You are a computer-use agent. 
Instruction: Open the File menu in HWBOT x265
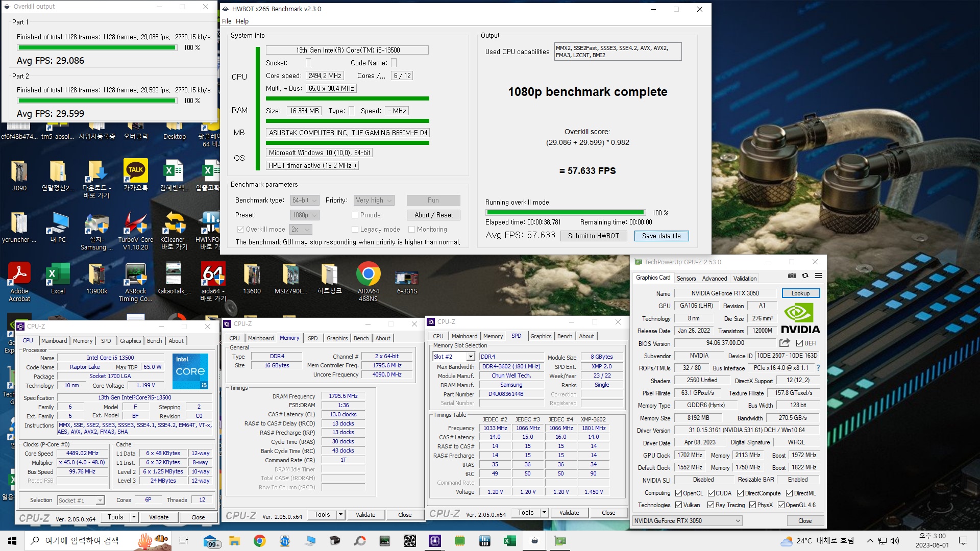coord(227,21)
